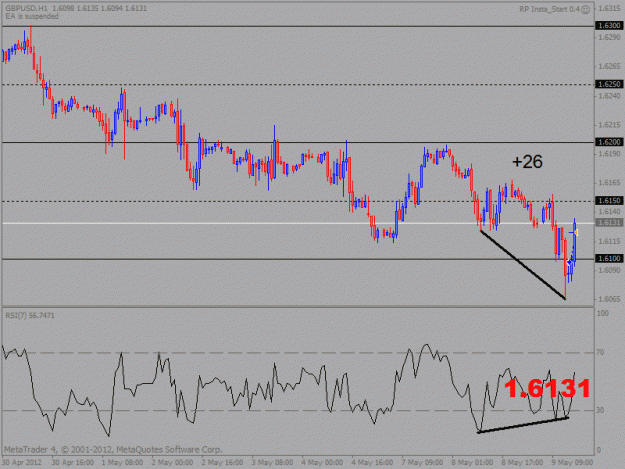Click the 1.6315 price scale value
625x469 pixels.
pyautogui.click(x=609, y=8)
